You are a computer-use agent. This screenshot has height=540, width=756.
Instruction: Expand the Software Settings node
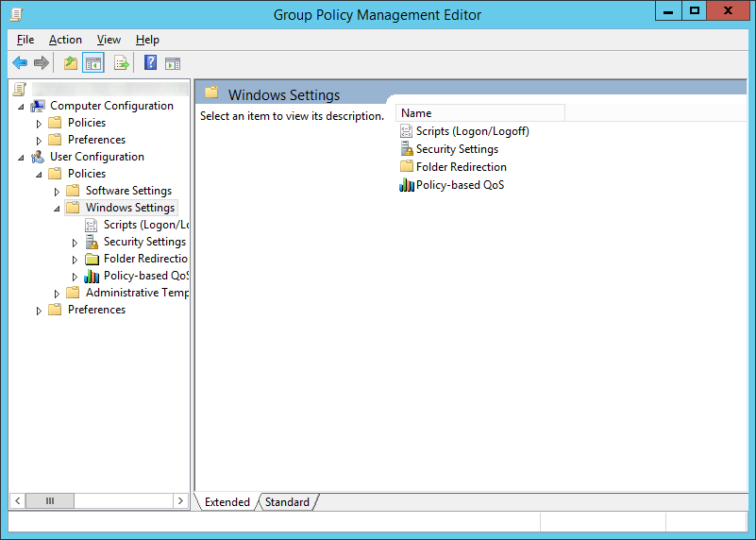57,192
